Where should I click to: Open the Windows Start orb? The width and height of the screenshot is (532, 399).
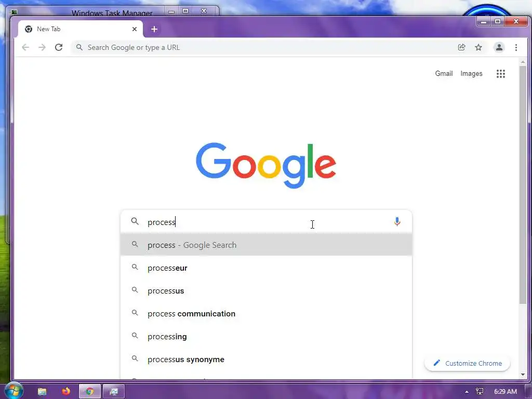tap(14, 391)
